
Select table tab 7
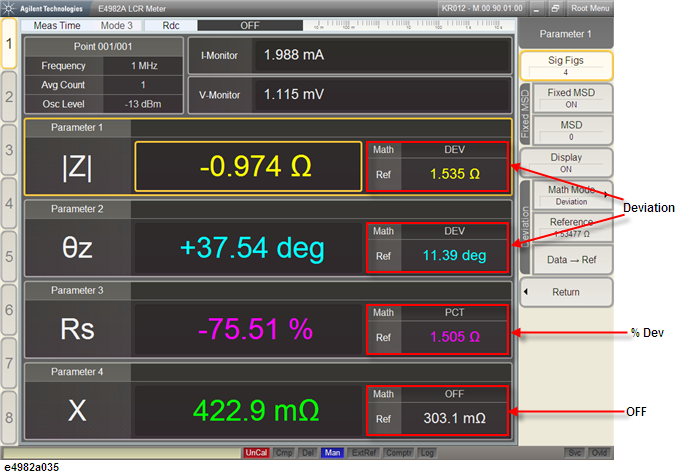(9, 363)
